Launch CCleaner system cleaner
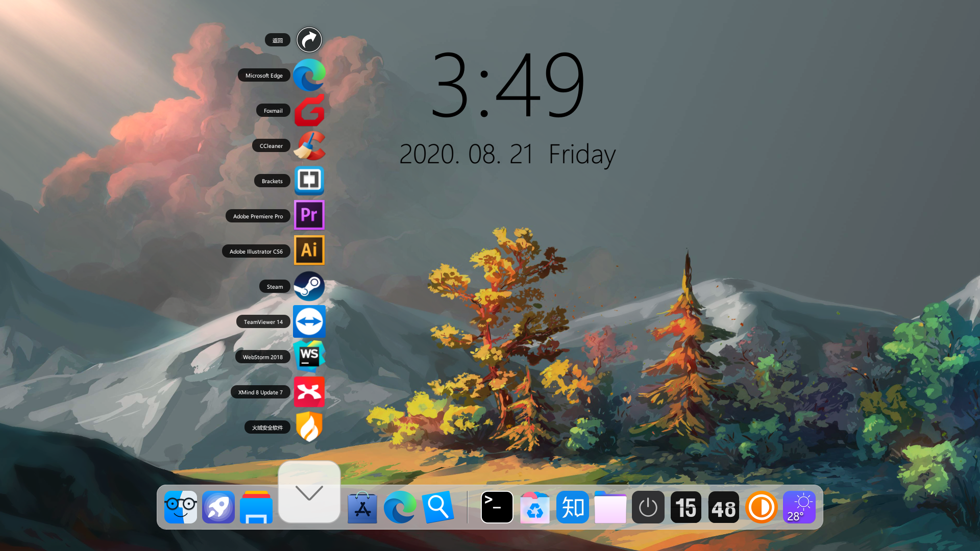The image size is (980, 551). pyautogui.click(x=309, y=145)
